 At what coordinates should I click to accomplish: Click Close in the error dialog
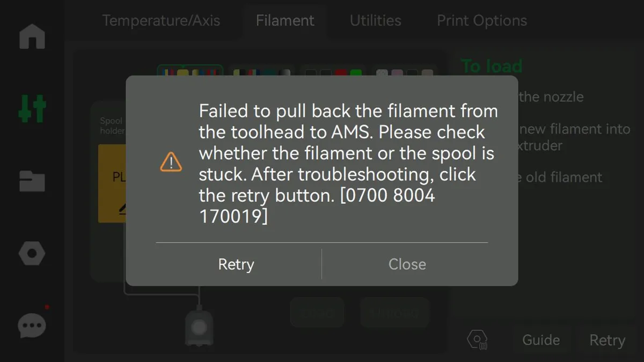pos(407,264)
